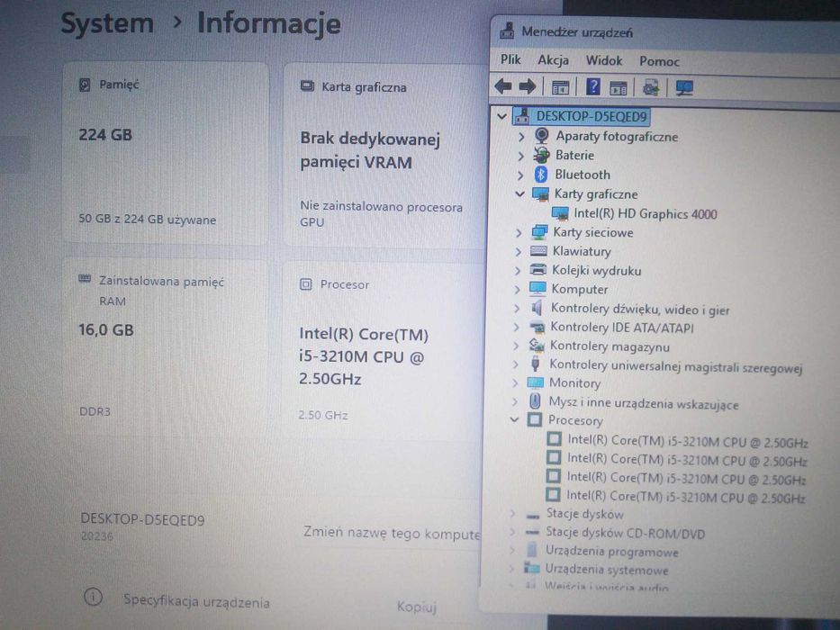Click the action pane toolbar icon beside Help

pyautogui.click(x=619, y=87)
